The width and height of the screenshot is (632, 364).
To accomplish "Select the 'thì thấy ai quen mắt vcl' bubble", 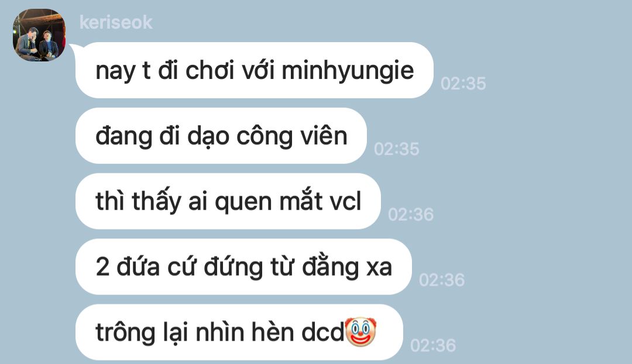I will click(x=228, y=201).
